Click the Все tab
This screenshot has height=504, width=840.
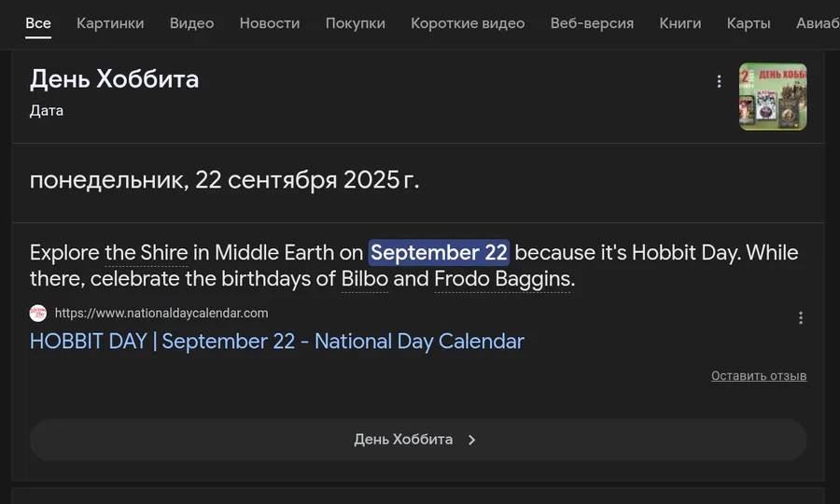pos(38,23)
